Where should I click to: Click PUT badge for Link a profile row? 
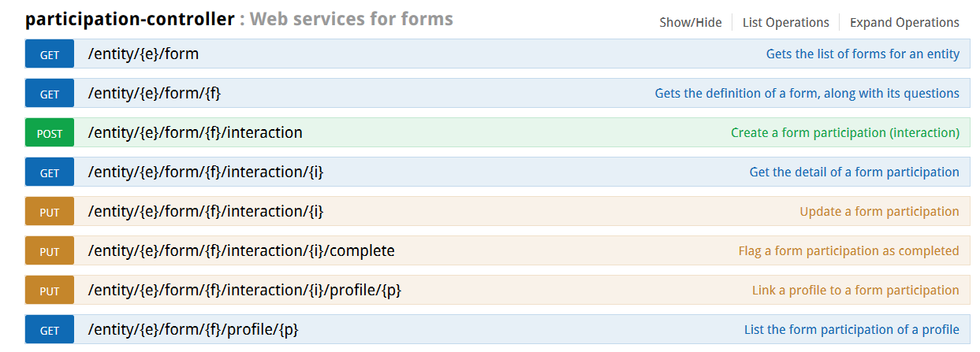click(x=50, y=291)
